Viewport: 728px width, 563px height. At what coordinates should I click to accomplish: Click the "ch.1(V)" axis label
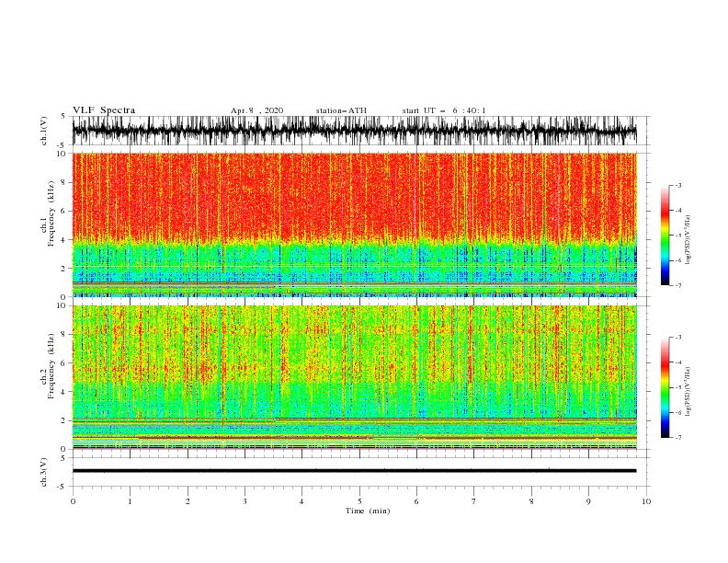43,131
